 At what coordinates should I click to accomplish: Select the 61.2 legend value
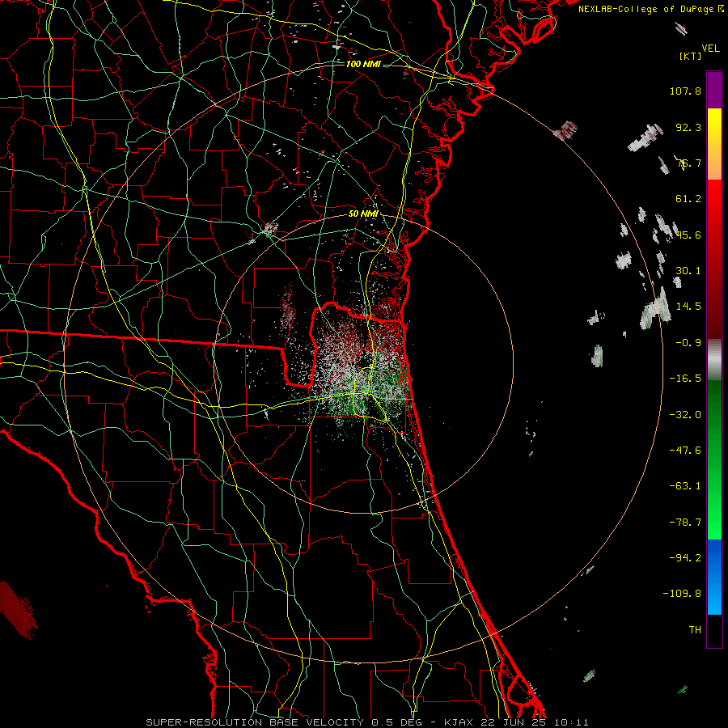click(x=688, y=199)
